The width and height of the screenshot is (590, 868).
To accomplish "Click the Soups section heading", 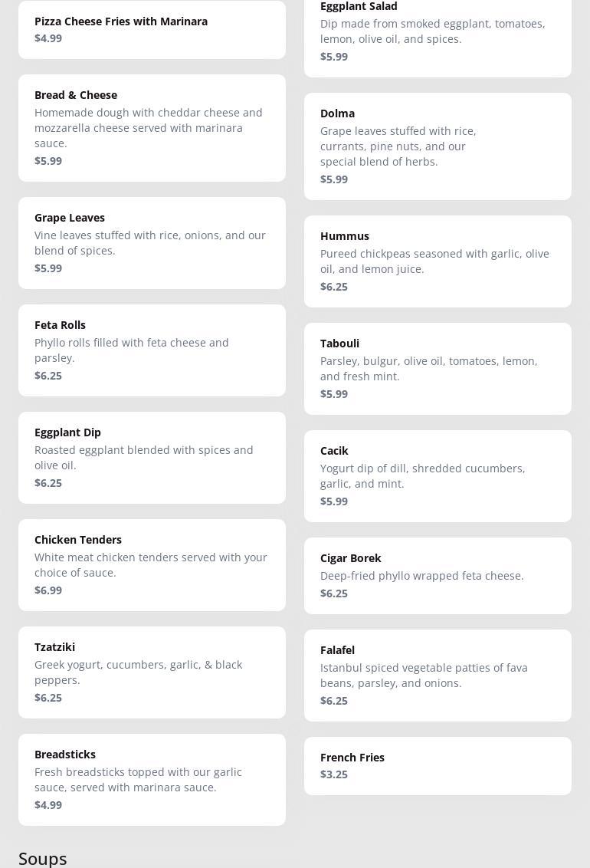I will (x=43, y=858).
